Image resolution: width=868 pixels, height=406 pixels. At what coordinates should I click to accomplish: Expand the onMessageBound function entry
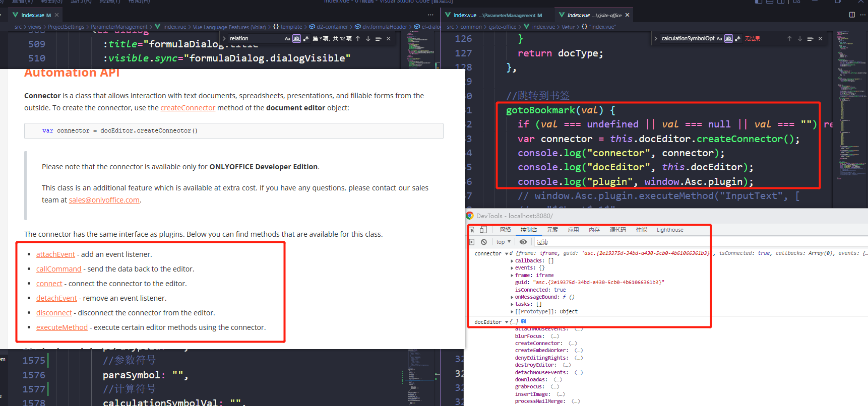(512, 297)
